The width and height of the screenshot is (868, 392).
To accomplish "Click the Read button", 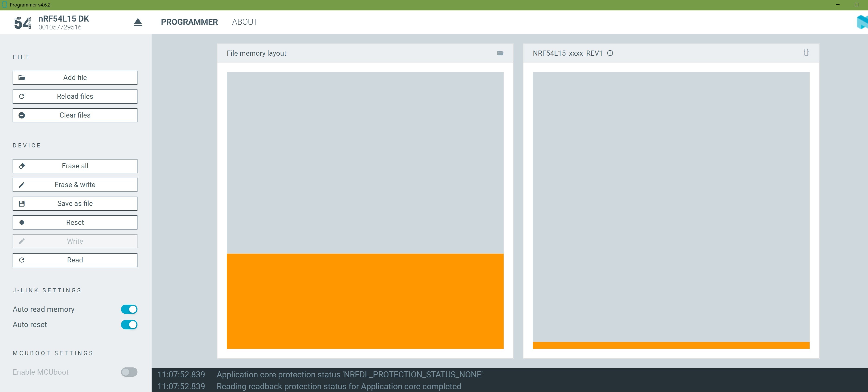I will coord(75,260).
